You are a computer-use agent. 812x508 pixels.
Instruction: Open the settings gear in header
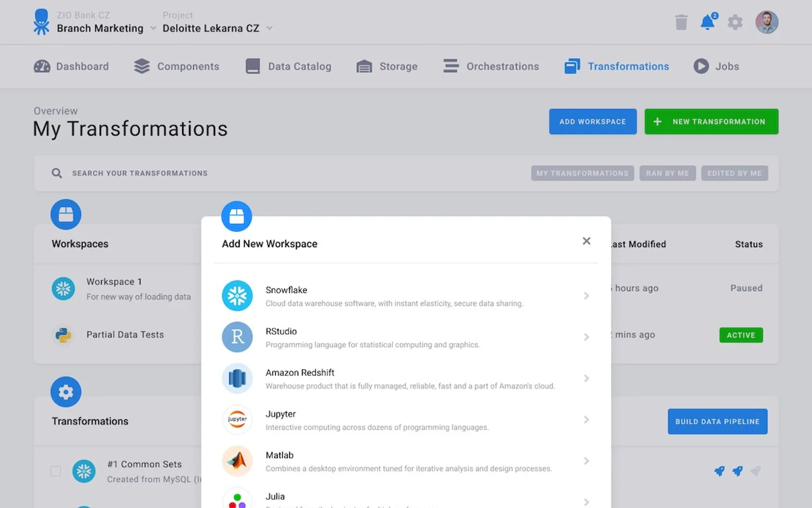click(735, 22)
